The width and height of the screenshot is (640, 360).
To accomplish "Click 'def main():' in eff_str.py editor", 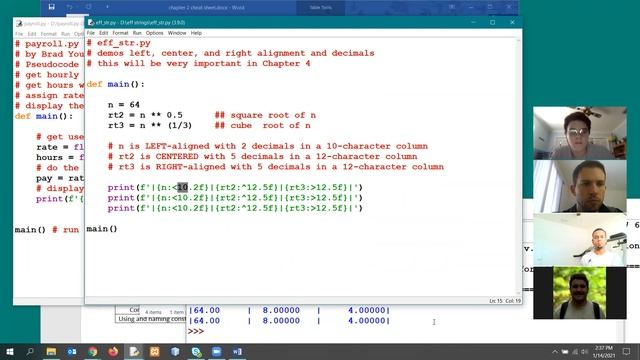I will click(x=116, y=84).
